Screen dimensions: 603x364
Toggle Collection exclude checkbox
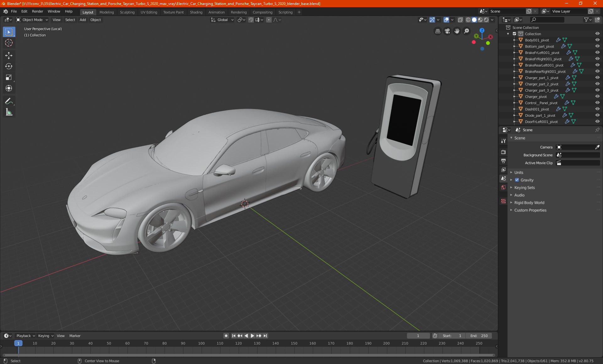pyautogui.click(x=514, y=34)
